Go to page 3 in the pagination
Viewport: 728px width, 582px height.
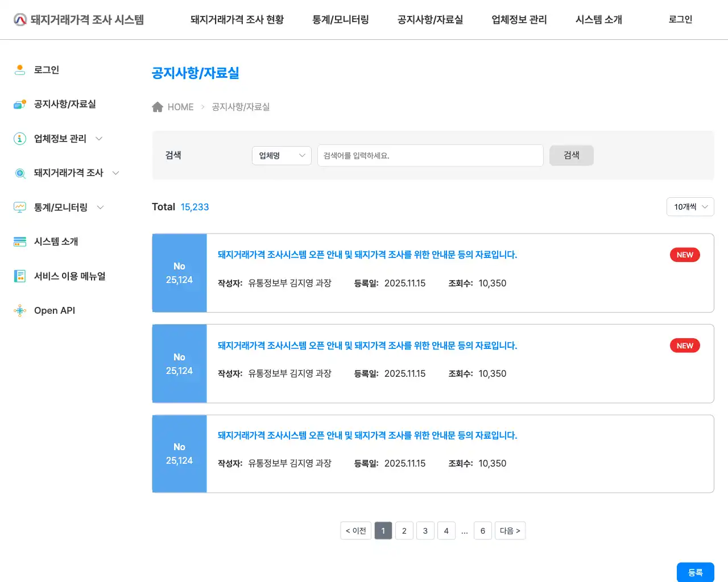(425, 530)
